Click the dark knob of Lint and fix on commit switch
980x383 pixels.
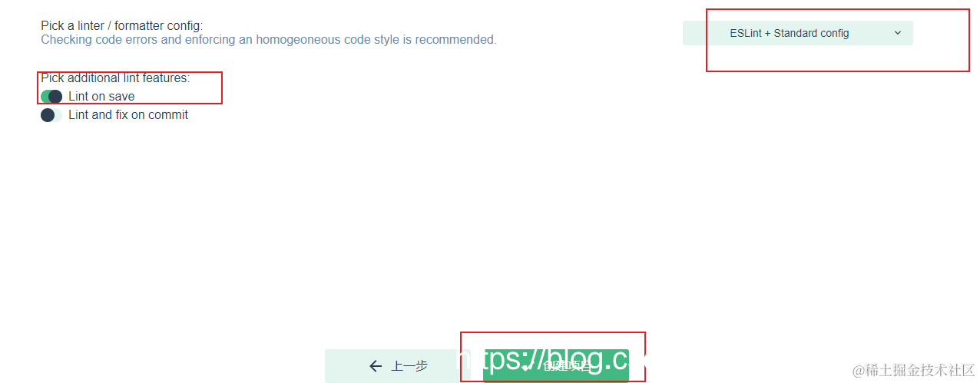pyautogui.click(x=48, y=115)
